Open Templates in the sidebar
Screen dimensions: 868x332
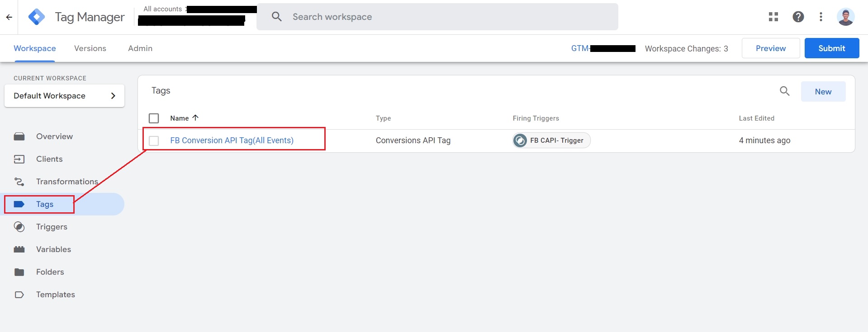tap(56, 295)
